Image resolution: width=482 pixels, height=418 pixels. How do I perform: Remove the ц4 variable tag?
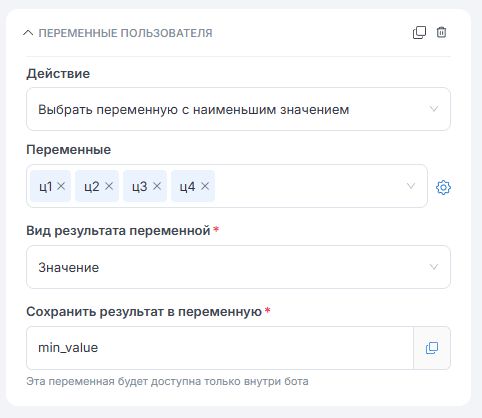(x=205, y=186)
